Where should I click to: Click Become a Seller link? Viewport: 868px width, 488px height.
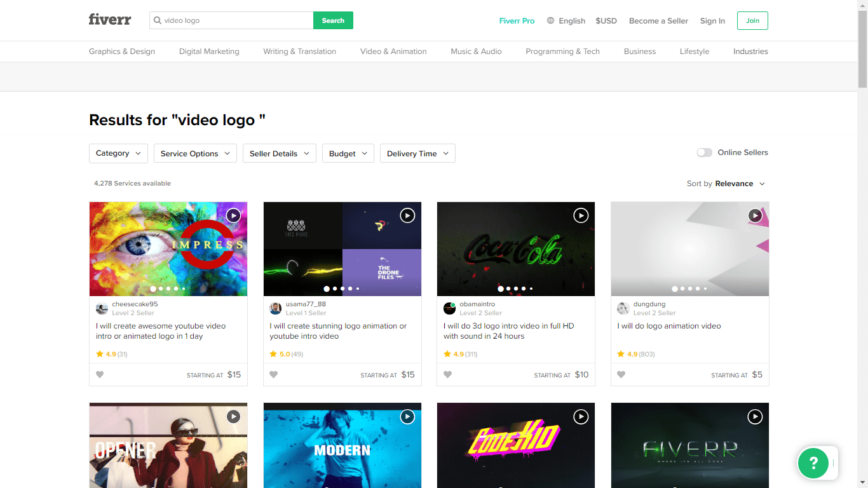click(x=658, y=20)
